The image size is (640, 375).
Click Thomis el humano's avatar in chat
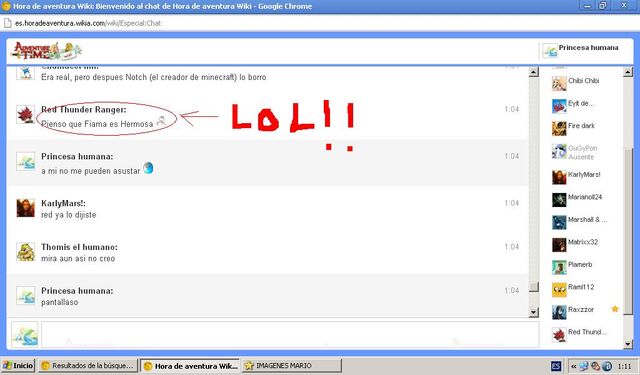point(25,251)
